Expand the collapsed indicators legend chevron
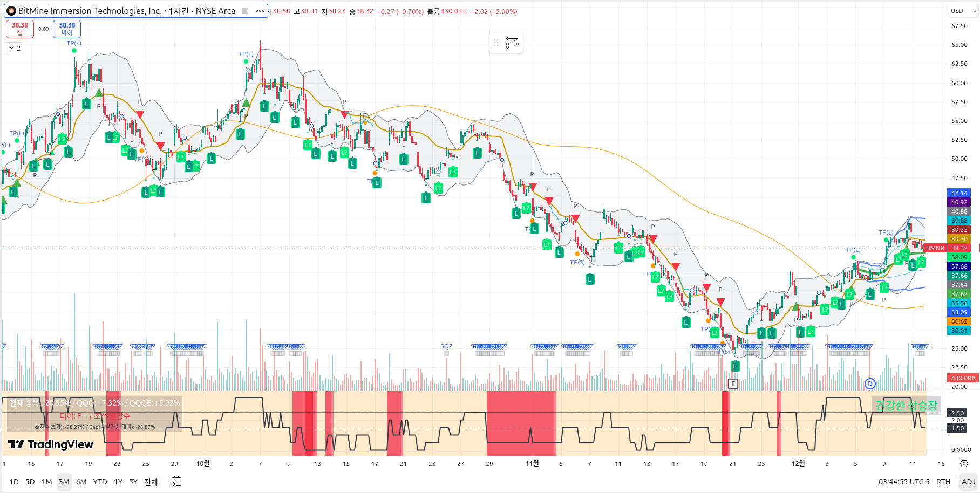Image resolution: width=980 pixels, height=493 pixels. [x=15, y=48]
